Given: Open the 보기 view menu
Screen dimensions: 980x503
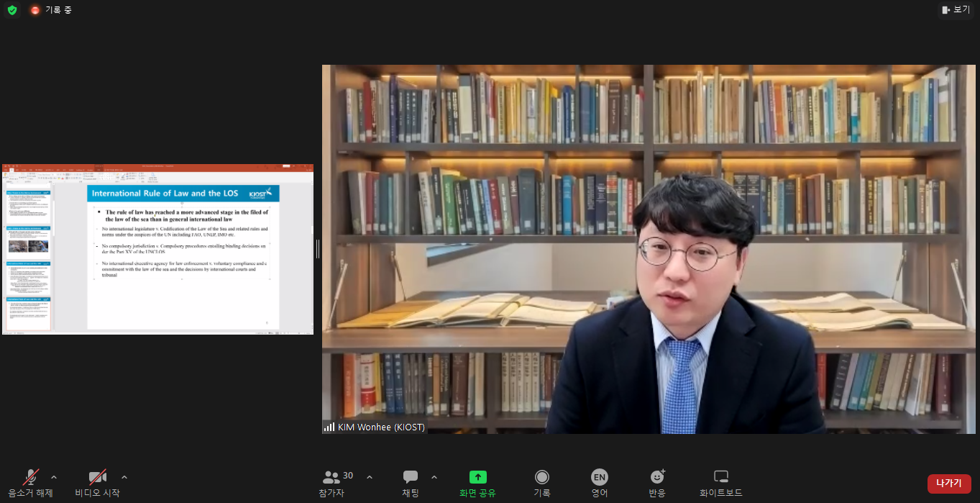Looking at the screenshot, I should [x=956, y=10].
